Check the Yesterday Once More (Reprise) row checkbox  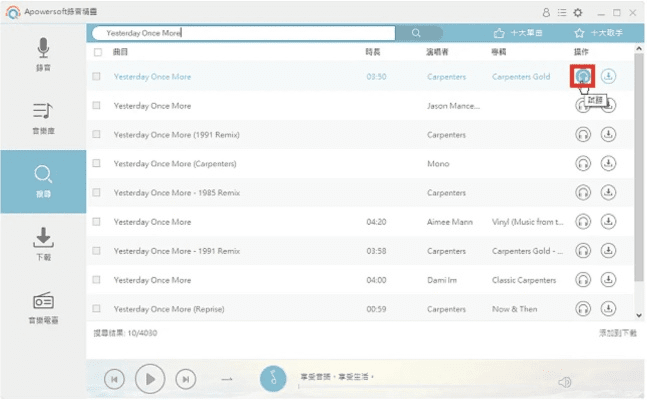click(x=97, y=309)
